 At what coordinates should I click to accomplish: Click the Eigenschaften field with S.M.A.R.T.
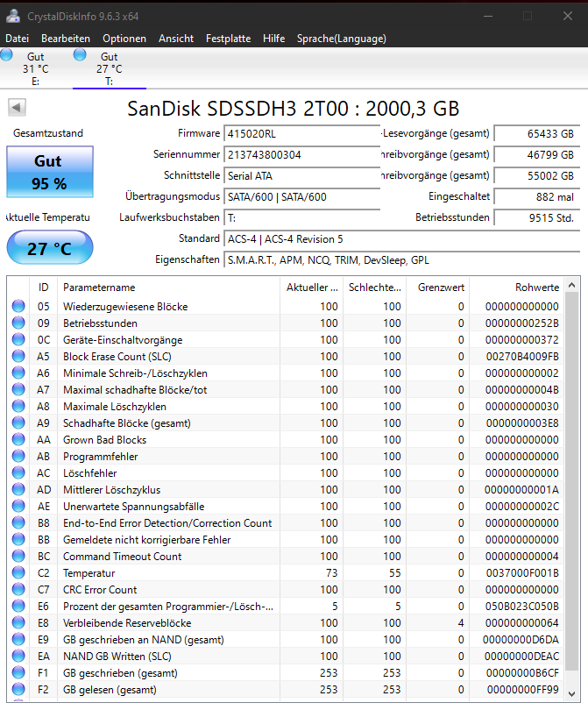[401, 260]
